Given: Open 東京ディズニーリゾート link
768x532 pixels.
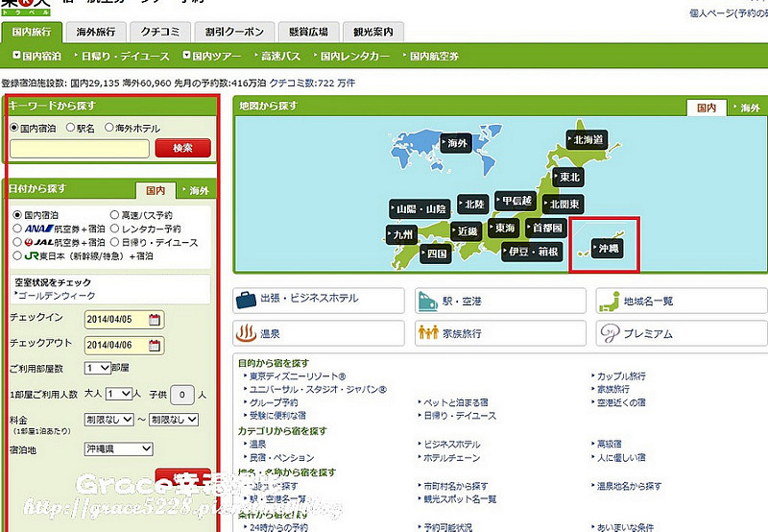Looking at the screenshot, I should pyautogui.click(x=298, y=376).
